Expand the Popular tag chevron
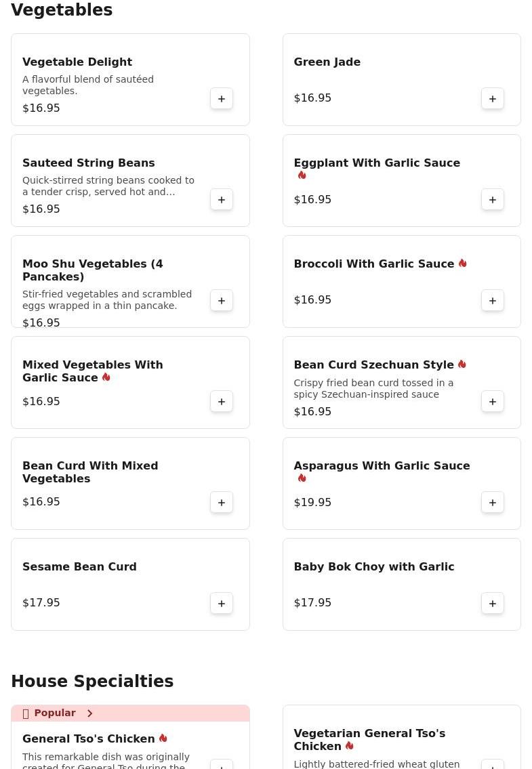The width and height of the screenshot is (532, 769). (89, 713)
